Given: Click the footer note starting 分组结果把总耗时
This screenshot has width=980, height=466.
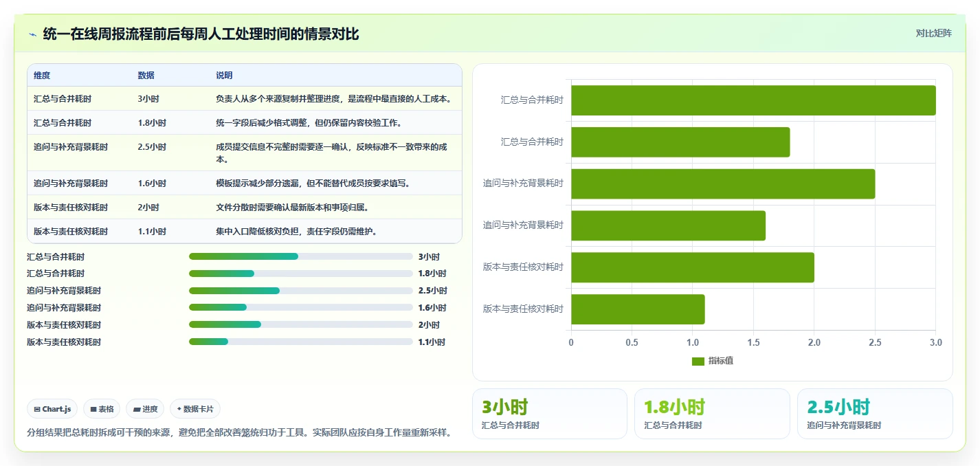Looking at the screenshot, I should click(239, 433).
